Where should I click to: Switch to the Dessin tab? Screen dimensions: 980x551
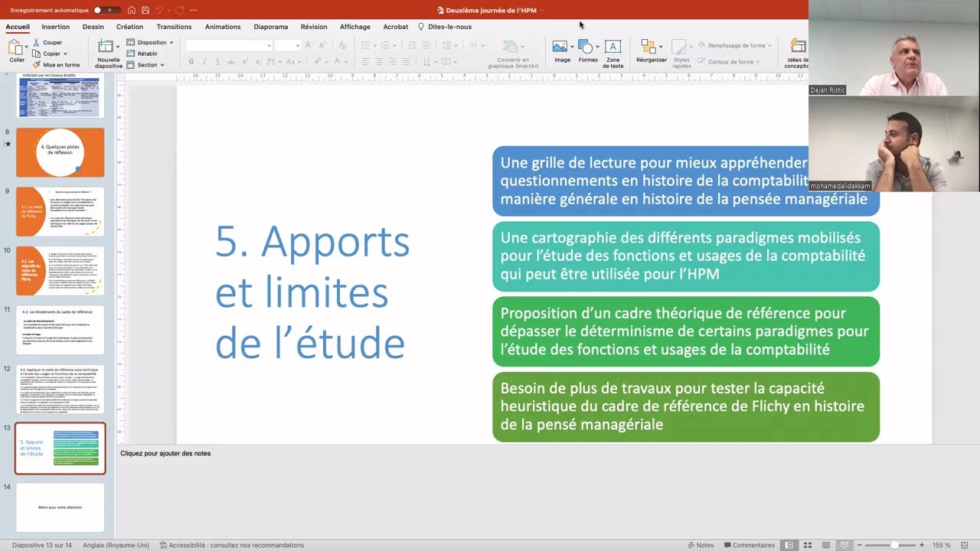click(x=93, y=27)
